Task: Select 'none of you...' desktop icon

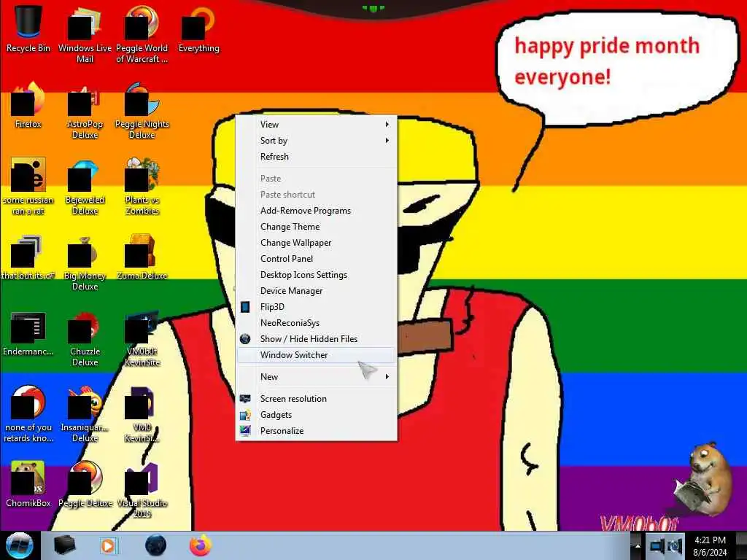Action: point(28,414)
